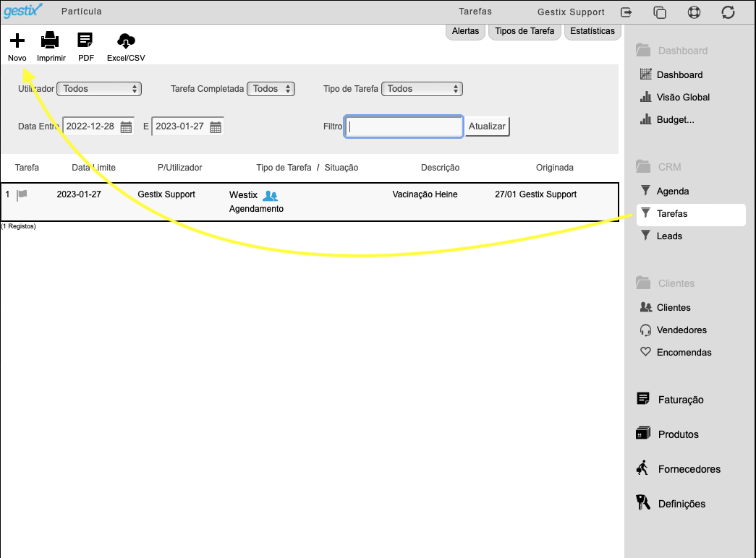Viewport: 756px width, 558px height.
Task: Open the Faturação section
Action: click(680, 400)
